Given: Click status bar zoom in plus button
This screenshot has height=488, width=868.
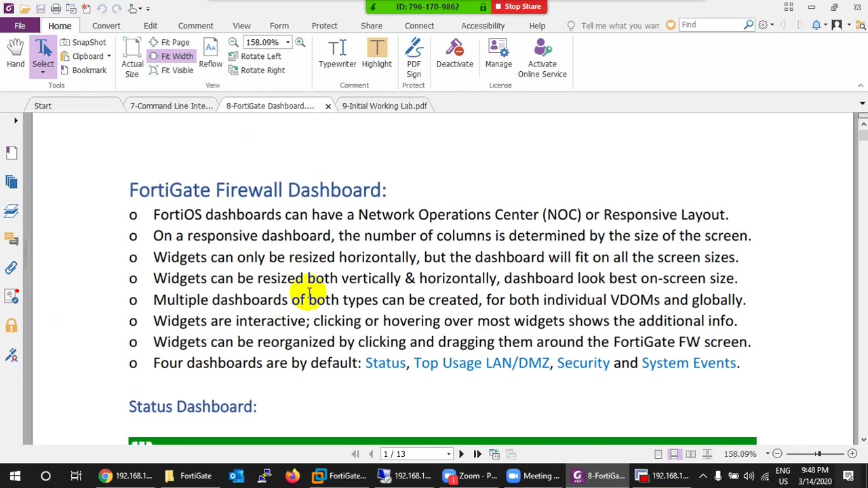Looking at the screenshot, I should pyautogui.click(x=852, y=454).
